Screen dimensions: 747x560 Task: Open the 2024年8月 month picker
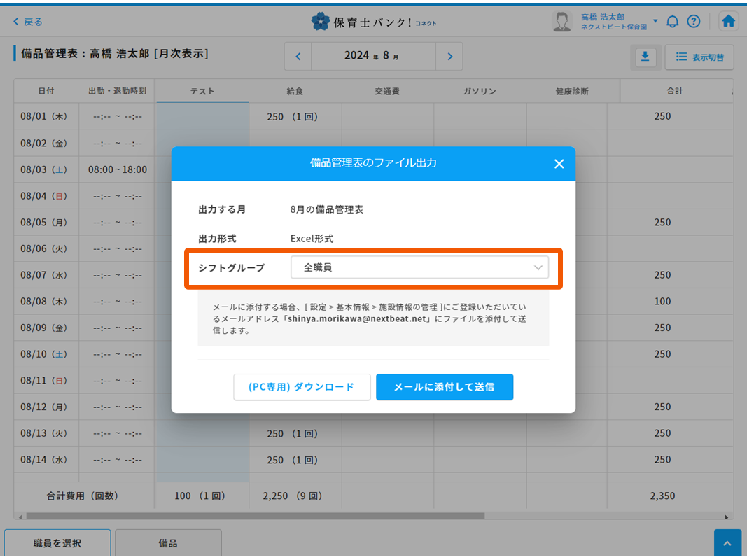coord(373,57)
